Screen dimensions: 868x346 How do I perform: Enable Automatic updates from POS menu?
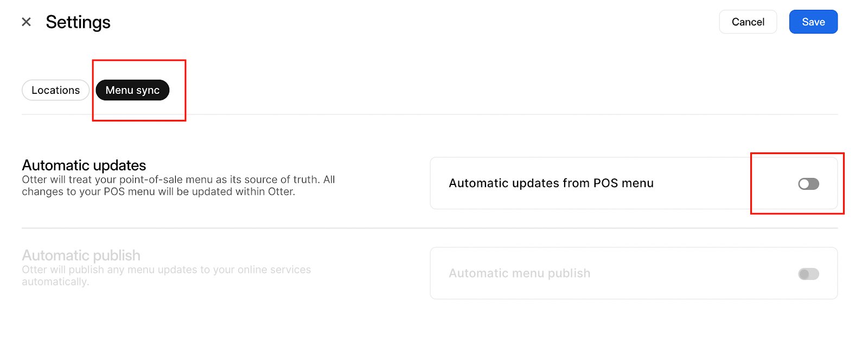tap(808, 184)
